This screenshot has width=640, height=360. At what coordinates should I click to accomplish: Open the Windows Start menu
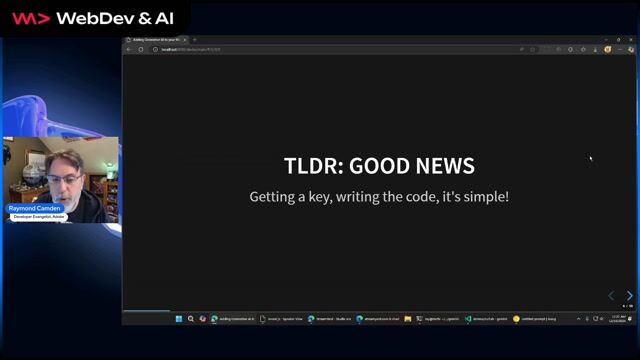pyautogui.click(x=179, y=319)
